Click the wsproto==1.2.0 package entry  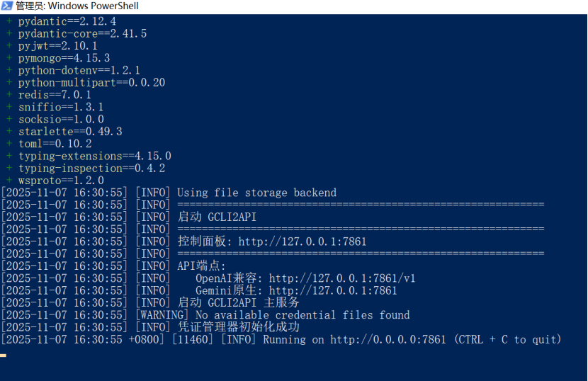[x=61, y=181]
